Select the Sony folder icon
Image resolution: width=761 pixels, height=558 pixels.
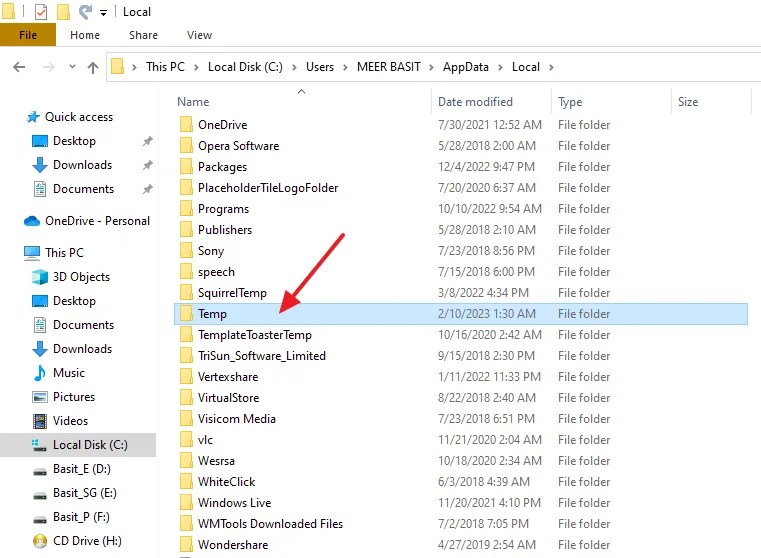click(186, 250)
